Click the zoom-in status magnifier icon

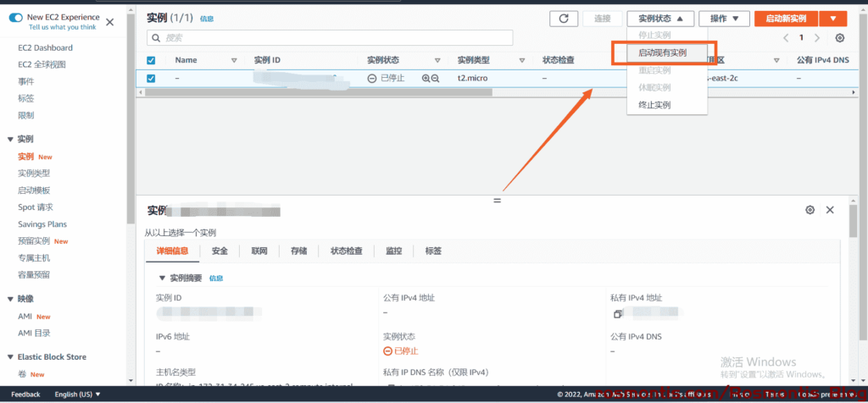coord(426,79)
